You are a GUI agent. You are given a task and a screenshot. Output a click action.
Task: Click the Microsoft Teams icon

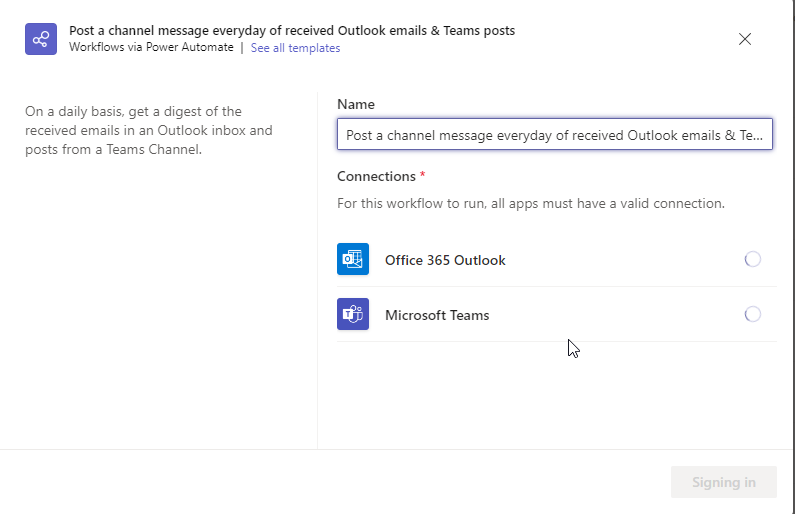(x=353, y=314)
